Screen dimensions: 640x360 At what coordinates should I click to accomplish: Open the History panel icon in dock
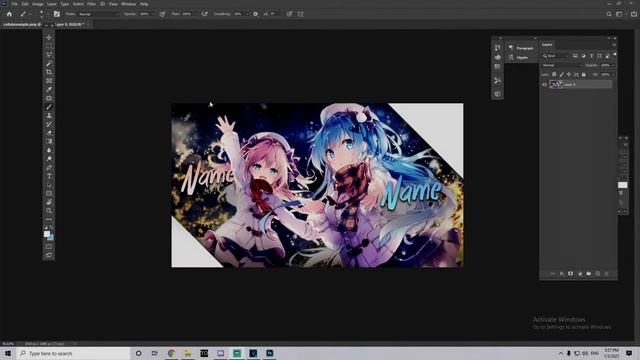pos(497,48)
